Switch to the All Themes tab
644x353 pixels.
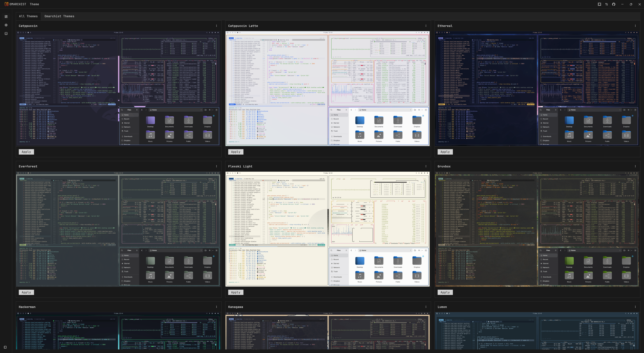coord(28,16)
